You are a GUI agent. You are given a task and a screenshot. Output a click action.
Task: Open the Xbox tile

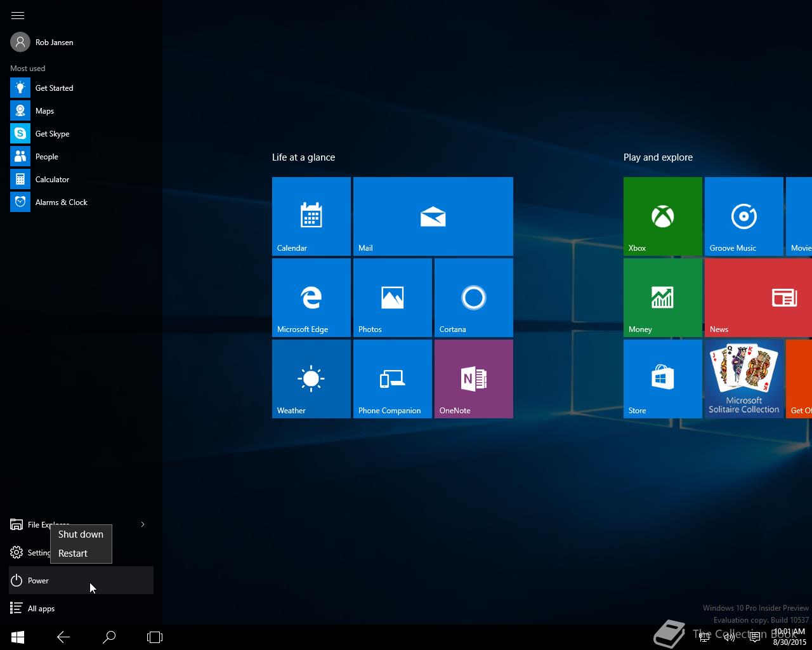pyautogui.click(x=662, y=216)
